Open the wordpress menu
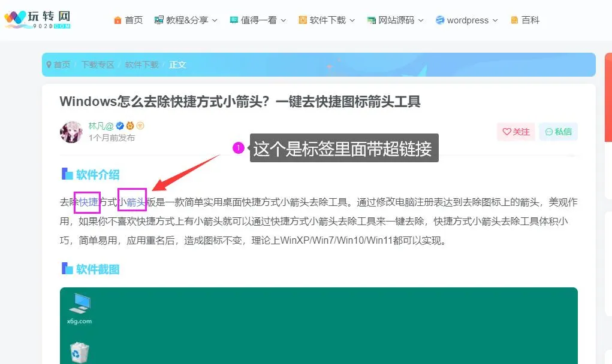Screen dimensions: 612x364 tap(468, 20)
